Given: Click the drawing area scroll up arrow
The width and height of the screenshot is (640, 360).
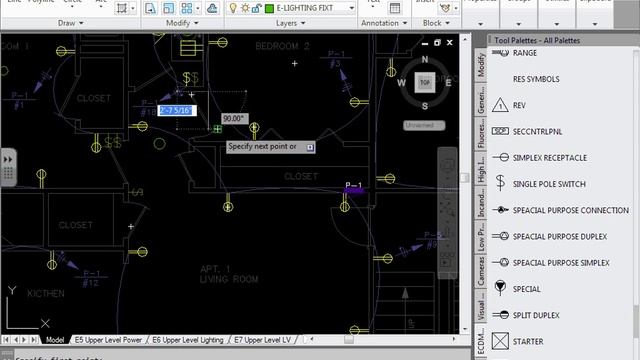Looking at the screenshot, I should [x=465, y=39].
